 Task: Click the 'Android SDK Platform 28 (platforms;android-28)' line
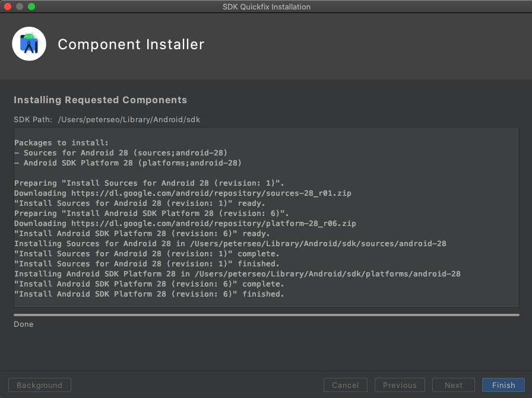click(128, 163)
